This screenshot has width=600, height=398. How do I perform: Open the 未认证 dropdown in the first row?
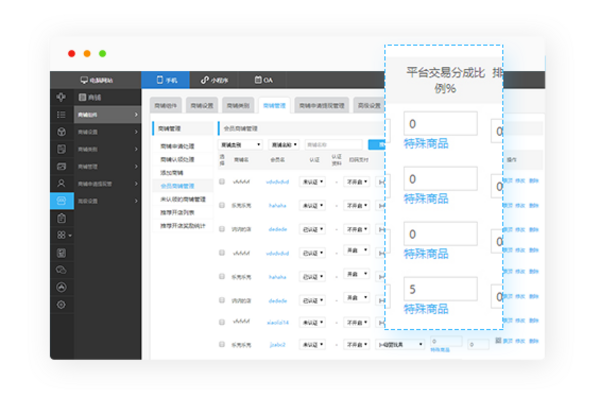[313, 182]
